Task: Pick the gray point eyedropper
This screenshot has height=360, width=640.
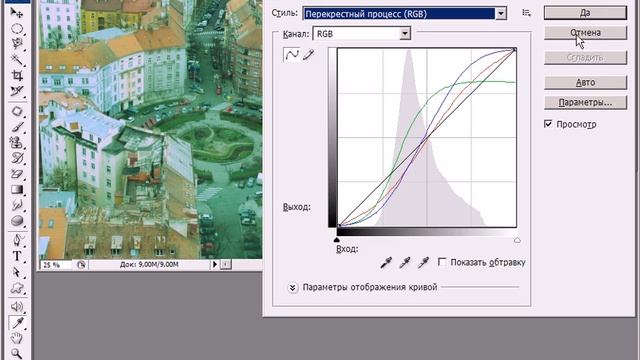Action: click(404, 262)
